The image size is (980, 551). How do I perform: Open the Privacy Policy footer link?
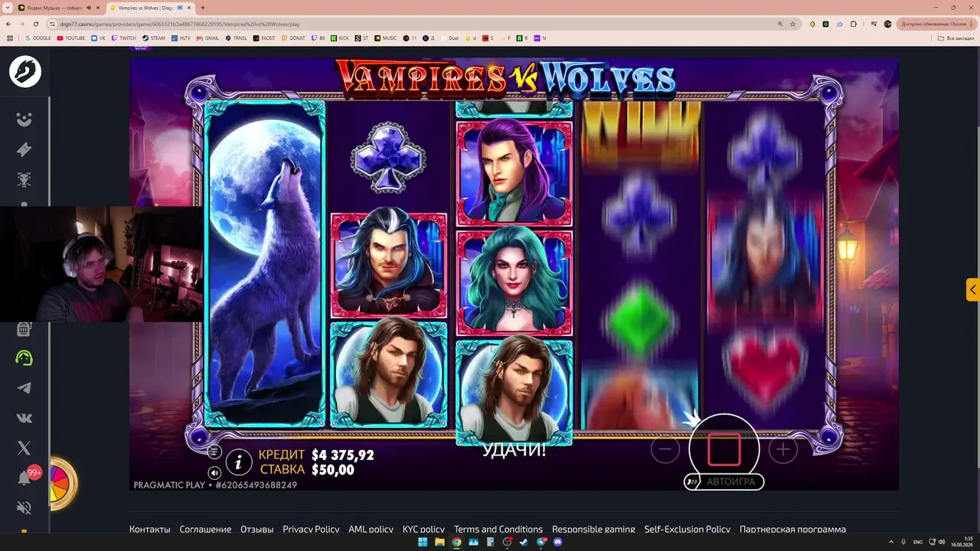[311, 529]
